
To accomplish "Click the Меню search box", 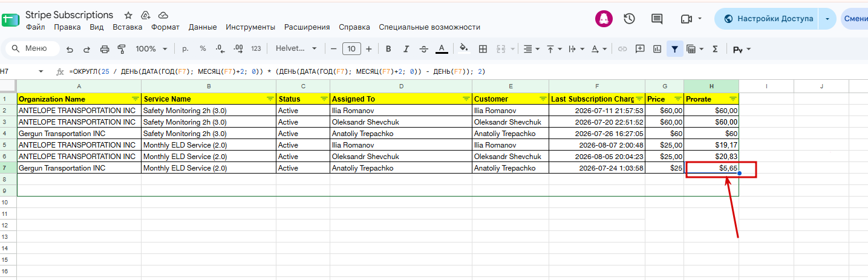I will pos(32,48).
